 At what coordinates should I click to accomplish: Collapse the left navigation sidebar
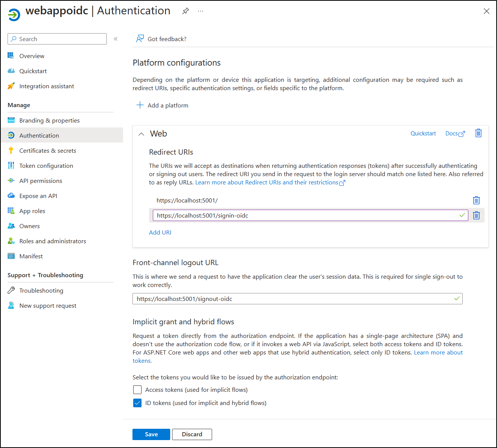click(x=115, y=38)
